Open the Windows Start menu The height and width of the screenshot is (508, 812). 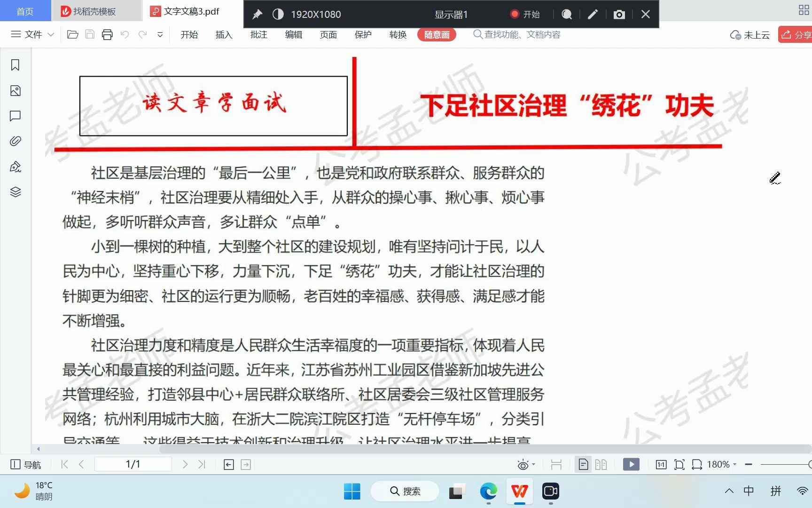point(352,492)
